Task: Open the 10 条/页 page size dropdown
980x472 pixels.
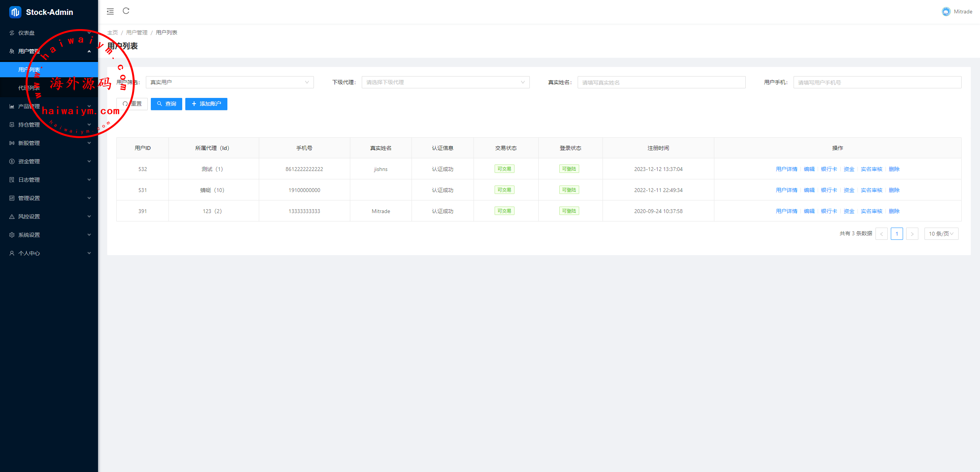Action: (941, 234)
